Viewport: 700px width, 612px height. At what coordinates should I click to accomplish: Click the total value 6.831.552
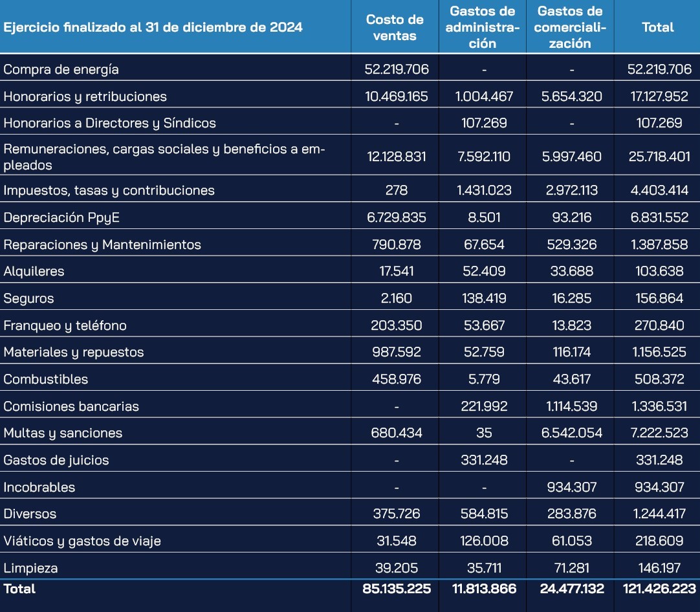[659, 217]
